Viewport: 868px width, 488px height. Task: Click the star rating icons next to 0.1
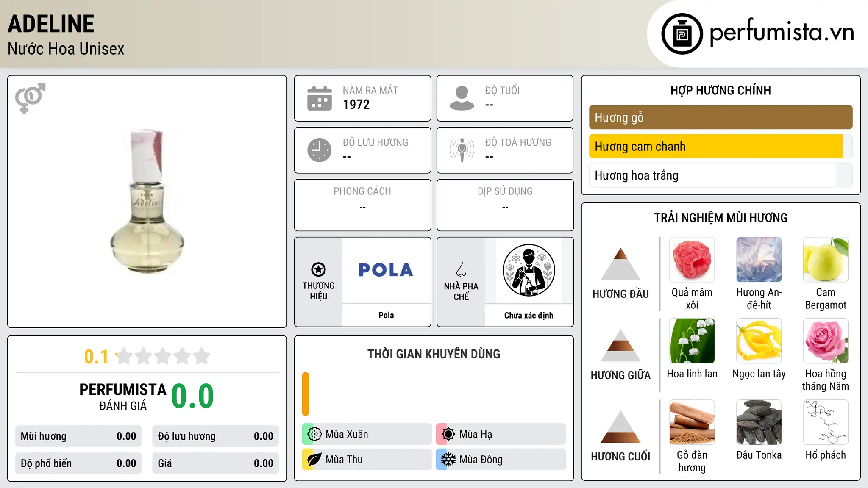tap(163, 356)
